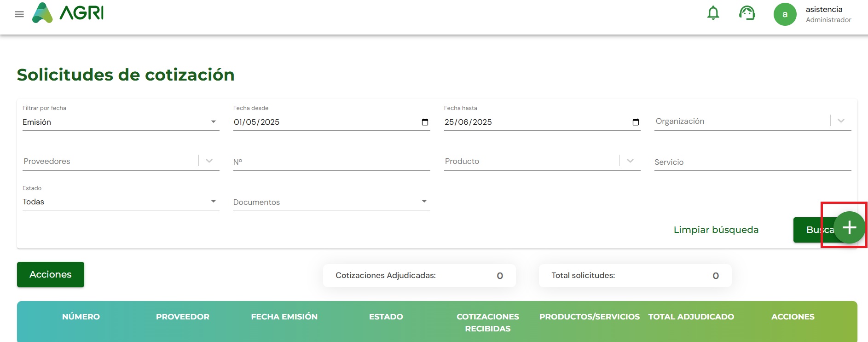This screenshot has width=868, height=342.
Task: Click the Acciones button
Action: 51,274
